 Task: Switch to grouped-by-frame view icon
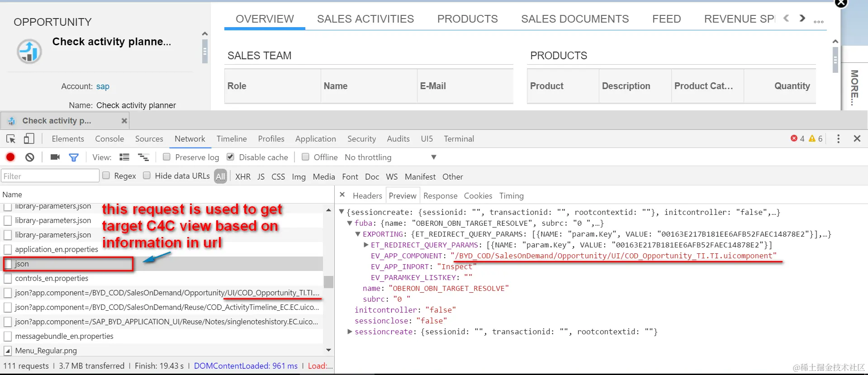(143, 157)
